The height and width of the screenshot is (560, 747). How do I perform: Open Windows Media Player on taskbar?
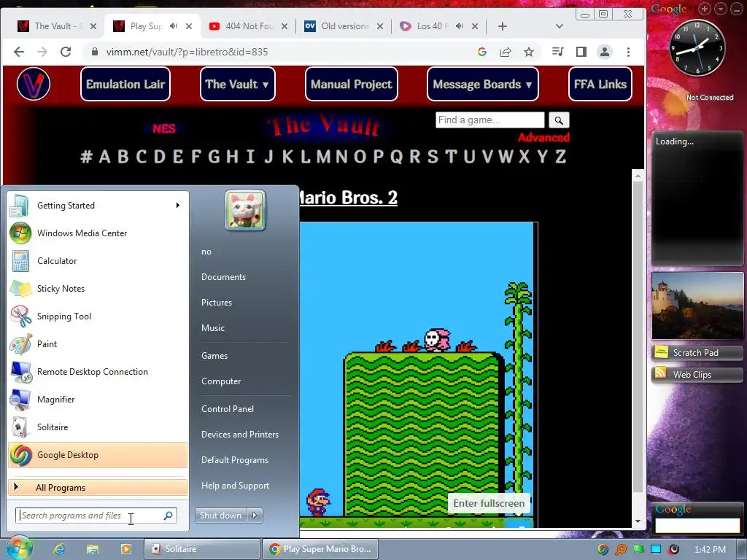click(125, 549)
